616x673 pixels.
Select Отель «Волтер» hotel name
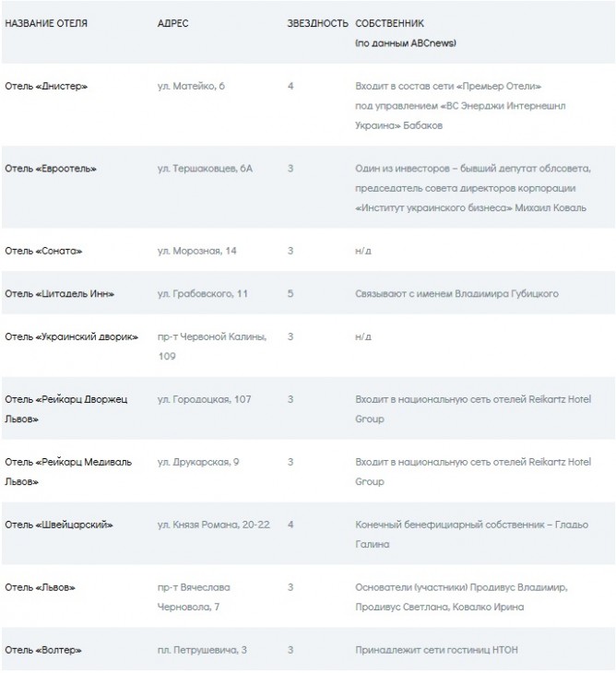pyautogui.click(x=43, y=650)
